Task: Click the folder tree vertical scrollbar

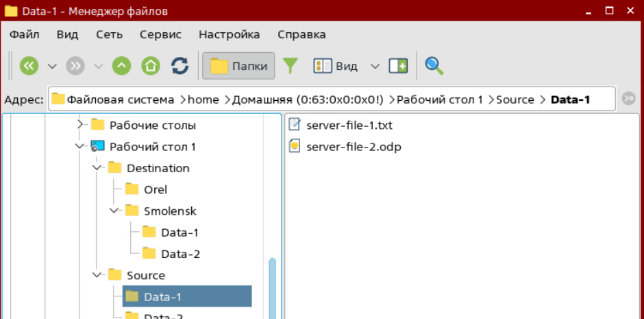Action: click(x=272, y=287)
